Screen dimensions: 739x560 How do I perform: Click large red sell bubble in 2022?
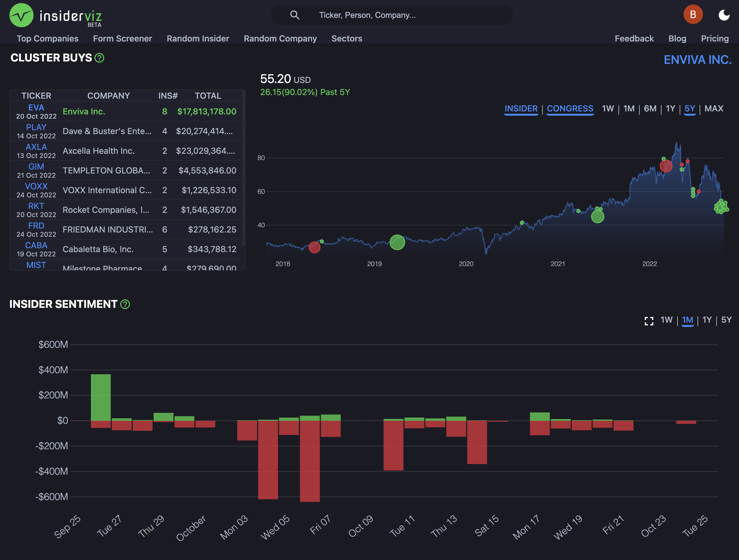coord(666,166)
